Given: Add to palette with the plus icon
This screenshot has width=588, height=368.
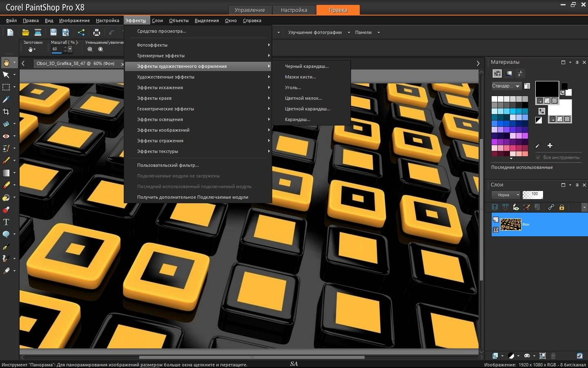Looking at the screenshot, I should [x=550, y=146].
